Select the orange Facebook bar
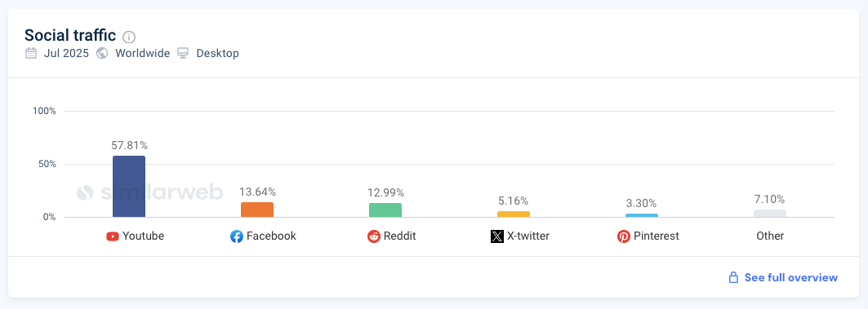 tap(257, 210)
